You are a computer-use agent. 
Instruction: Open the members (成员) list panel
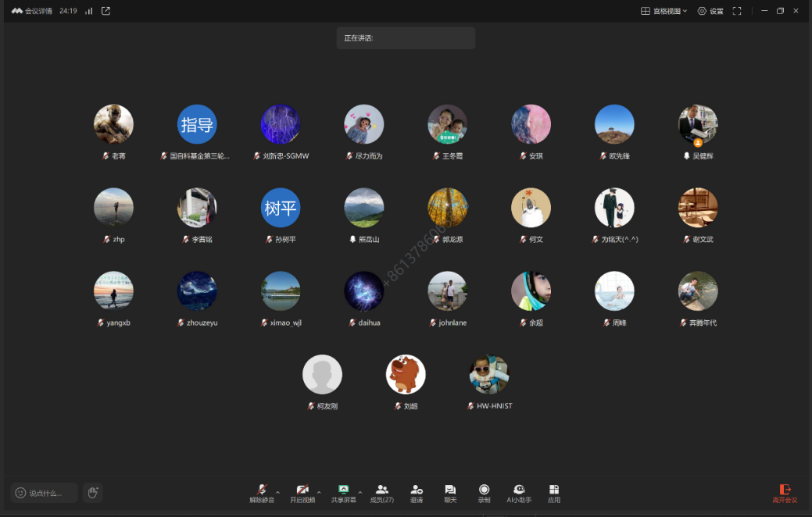pyautogui.click(x=381, y=490)
